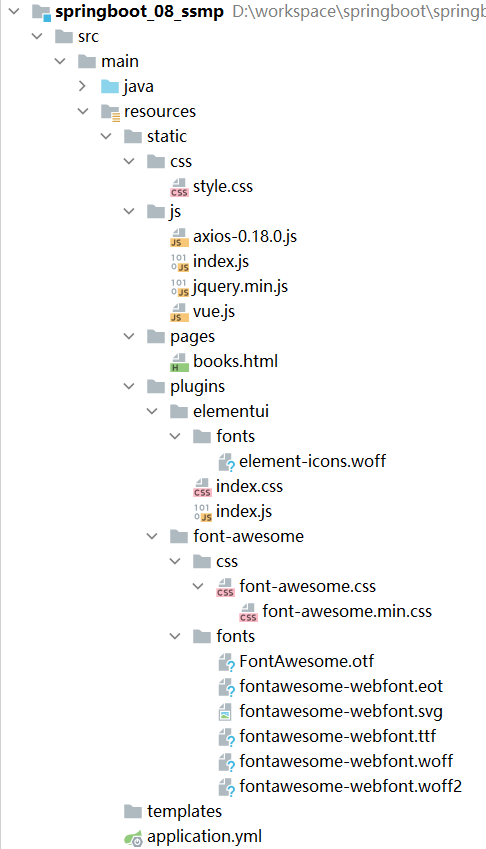The height and width of the screenshot is (849, 486).
Task: Click the style.css file icon
Action: tap(179, 187)
